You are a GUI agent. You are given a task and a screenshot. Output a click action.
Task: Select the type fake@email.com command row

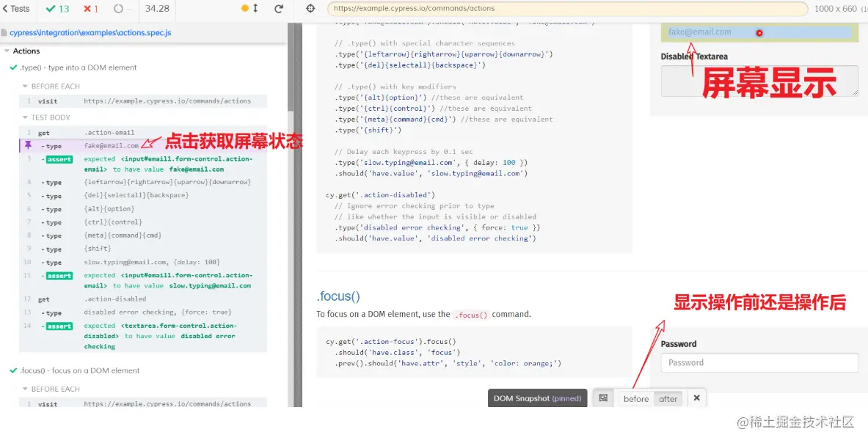143,146
